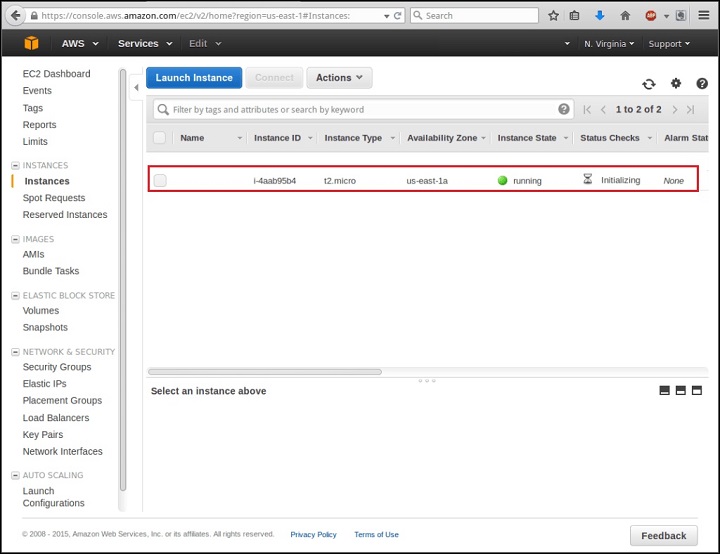This screenshot has width=720, height=554.
Task: Refresh the instances list icon
Action: (648, 84)
